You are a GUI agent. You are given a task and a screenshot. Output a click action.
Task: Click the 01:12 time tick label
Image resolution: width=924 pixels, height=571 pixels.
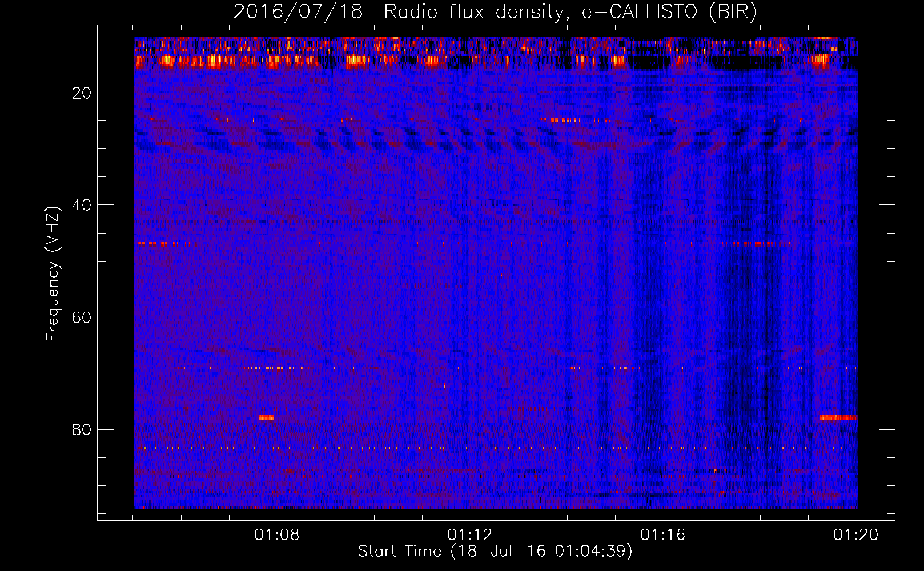[470, 535]
